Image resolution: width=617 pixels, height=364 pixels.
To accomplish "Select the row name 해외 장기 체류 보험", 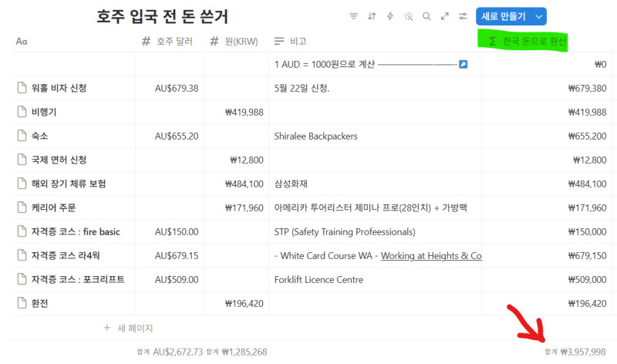I will [69, 184].
